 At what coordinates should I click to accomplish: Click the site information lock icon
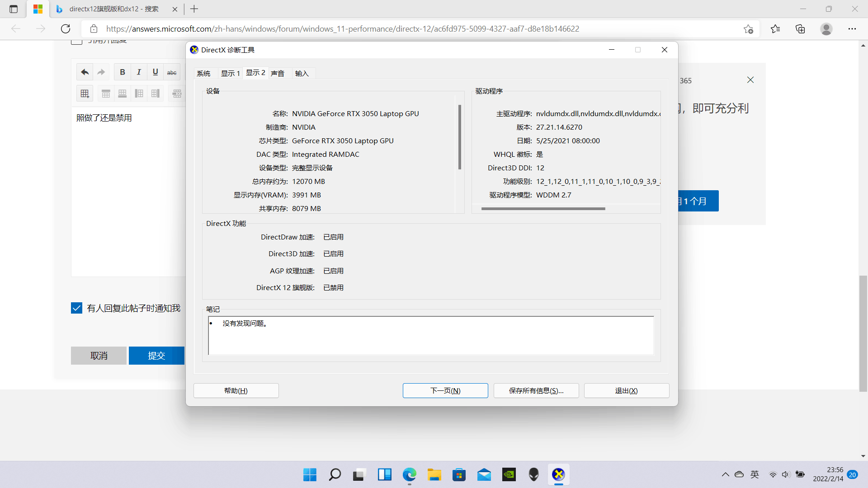[94, 29]
